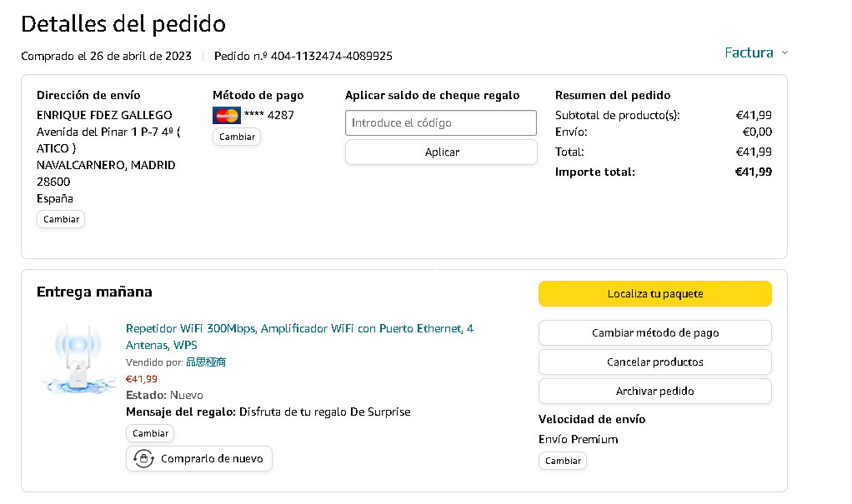Click the buy-again cart icon
The height and width of the screenshot is (504, 852).
[x=144, y=459]
